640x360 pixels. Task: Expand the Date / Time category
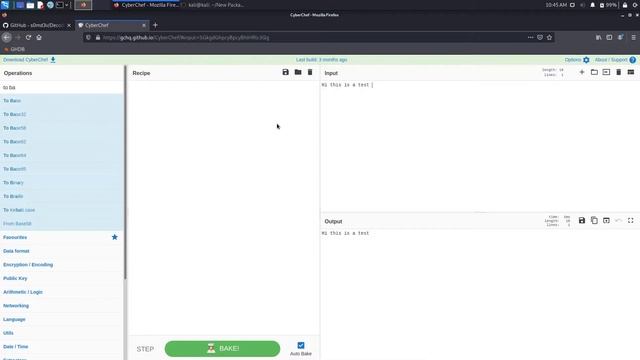pos(62,347)
